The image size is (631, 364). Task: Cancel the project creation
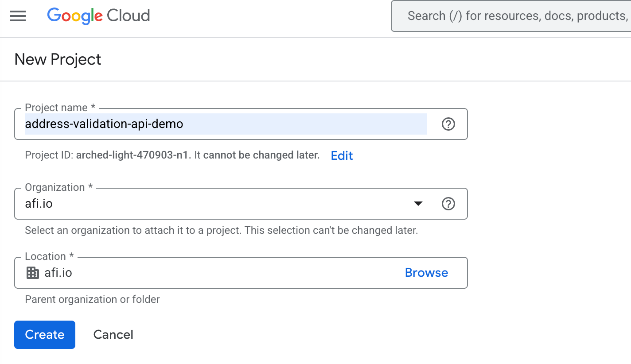click(x=113, y=335)
